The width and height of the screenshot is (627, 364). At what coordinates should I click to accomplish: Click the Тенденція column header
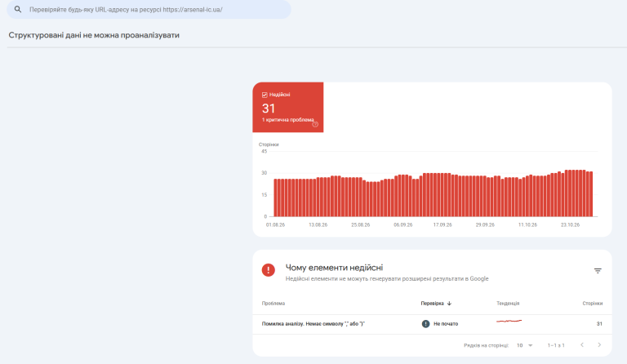tap(508, 304)
